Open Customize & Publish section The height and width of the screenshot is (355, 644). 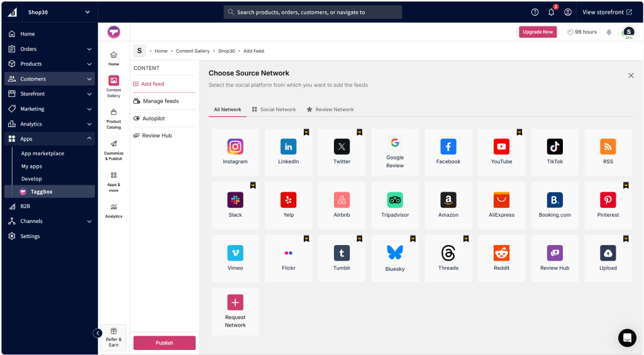coord(114,150)
